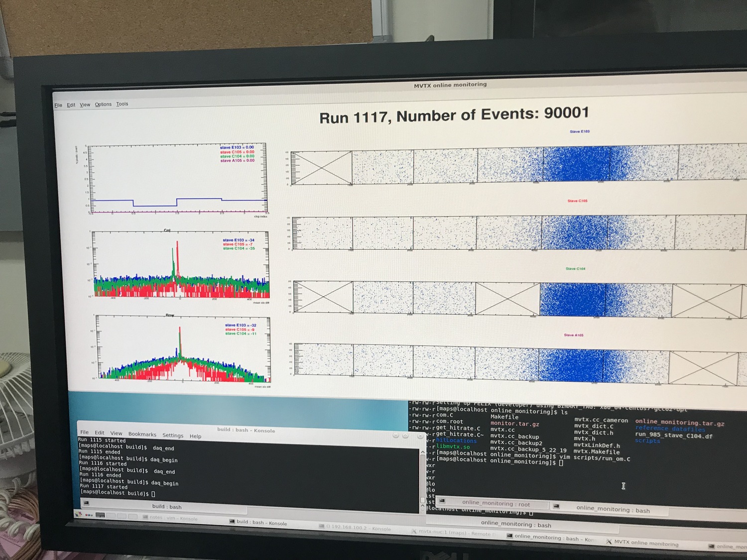Click legend entry 'stave E103 = -34' in Col plot
This screenshot has width=747, height=560.
239,240
